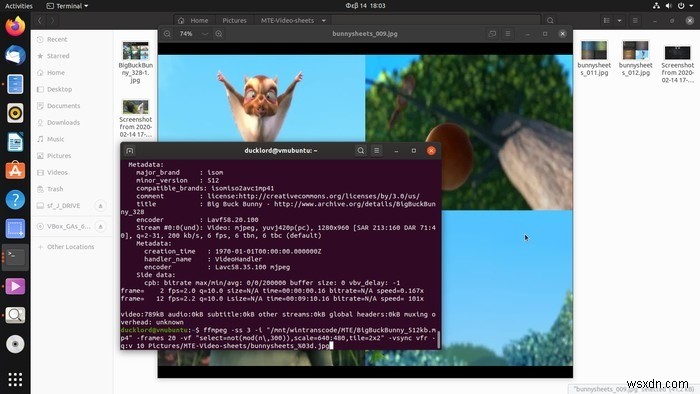Open the Screenshot tool in dock
700x394 pixels.
(15, 228)
